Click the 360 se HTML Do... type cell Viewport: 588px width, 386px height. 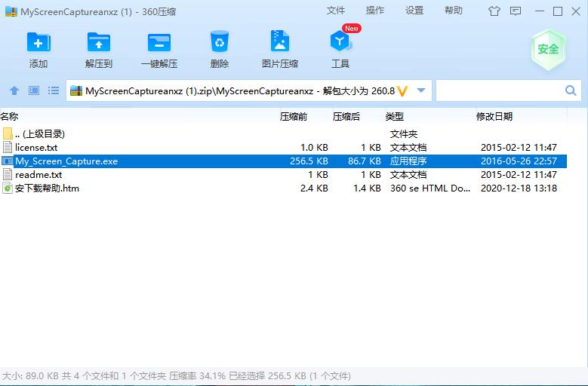tap(430, 188)
